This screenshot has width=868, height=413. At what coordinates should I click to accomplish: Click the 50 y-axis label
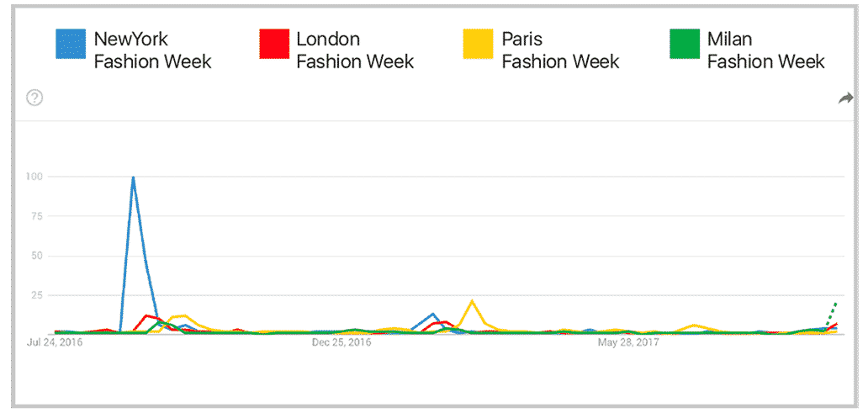[x=37, y=256]
